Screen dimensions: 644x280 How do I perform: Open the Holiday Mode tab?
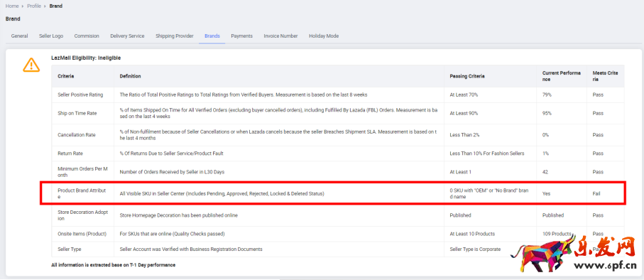coord(324,36)
